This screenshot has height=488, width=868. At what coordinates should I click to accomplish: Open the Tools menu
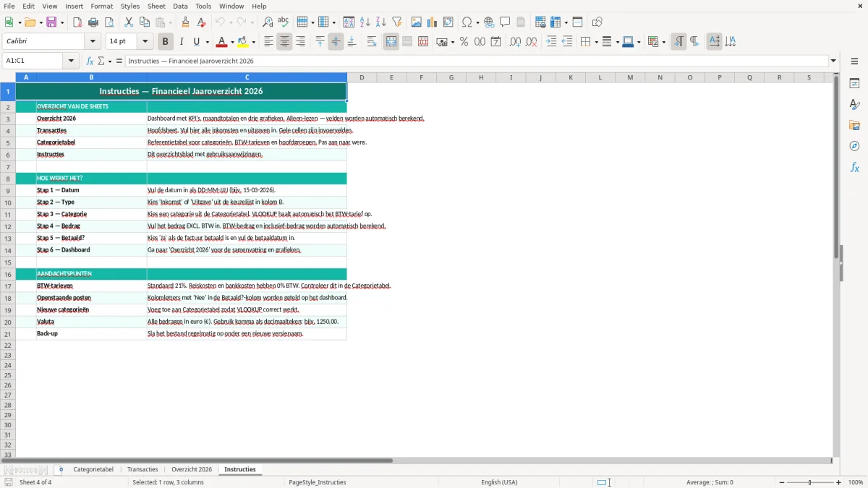[x=203, y=6]
